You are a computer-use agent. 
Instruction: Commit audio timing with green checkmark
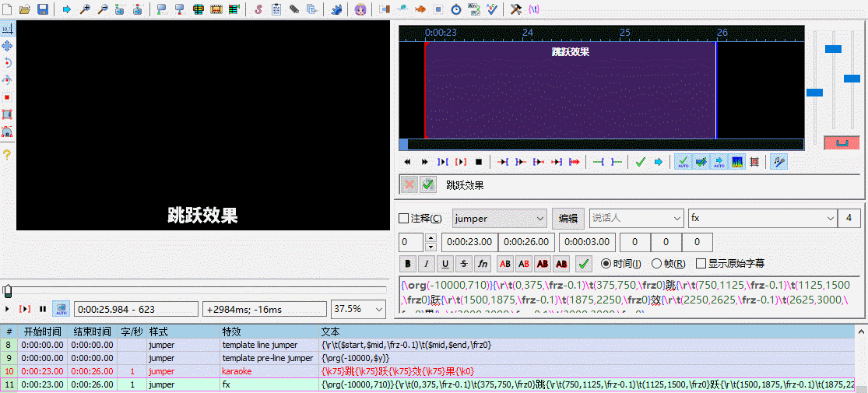point(640,162)
